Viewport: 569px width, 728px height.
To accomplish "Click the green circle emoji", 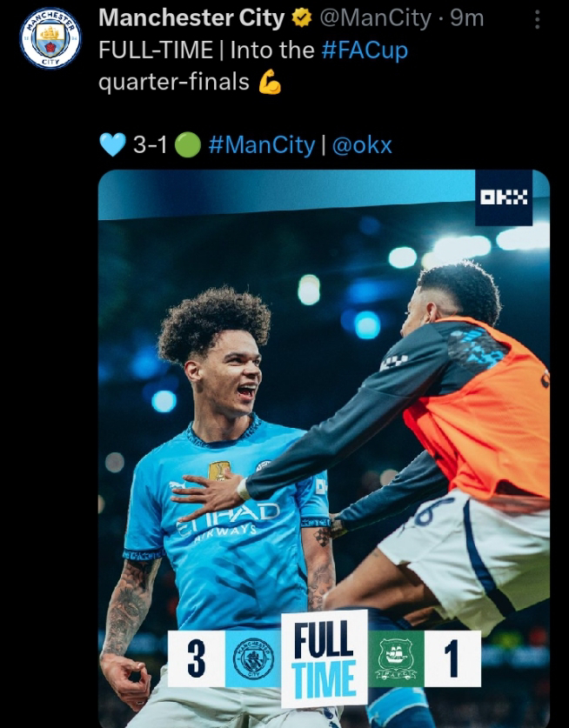I will (188, 145).
